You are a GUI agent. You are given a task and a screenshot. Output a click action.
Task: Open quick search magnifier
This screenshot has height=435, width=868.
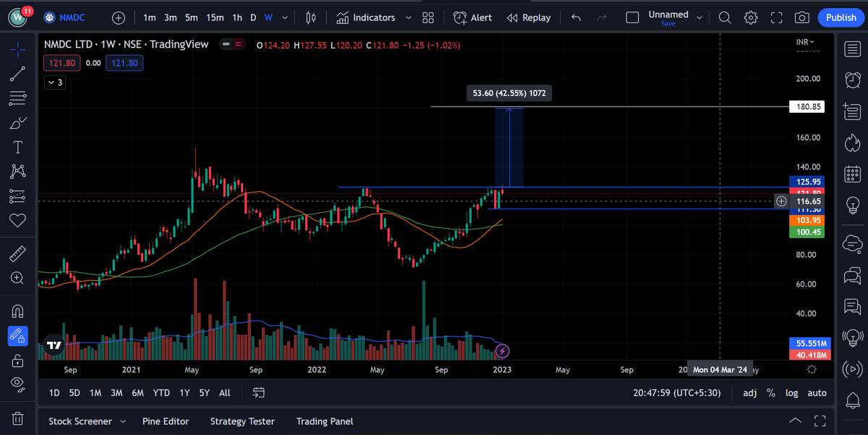point(725,17)
